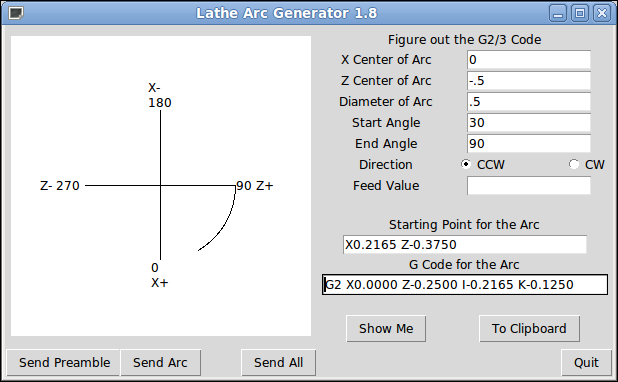Image resolution: width=618 pixels, height=382 pixels.
Task: Quit the application with Quit button
Action: click(x=586, y=363)
